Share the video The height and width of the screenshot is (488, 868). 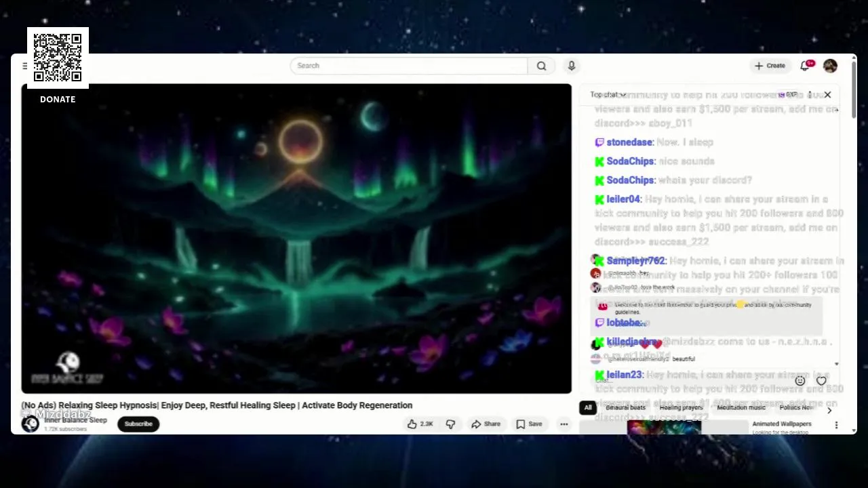tap(486, 424)
